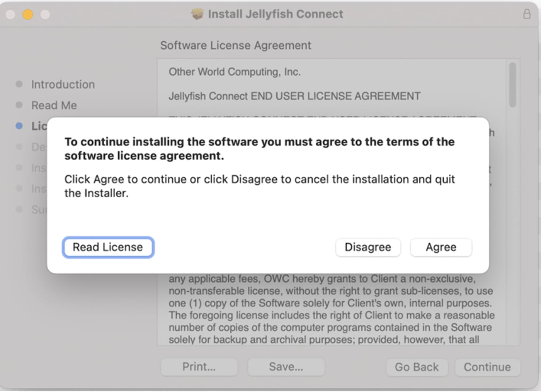Click the 'END USER LICENSE AGREEMENT' title line
Screen dimensions: 541x392
(294, 96)
